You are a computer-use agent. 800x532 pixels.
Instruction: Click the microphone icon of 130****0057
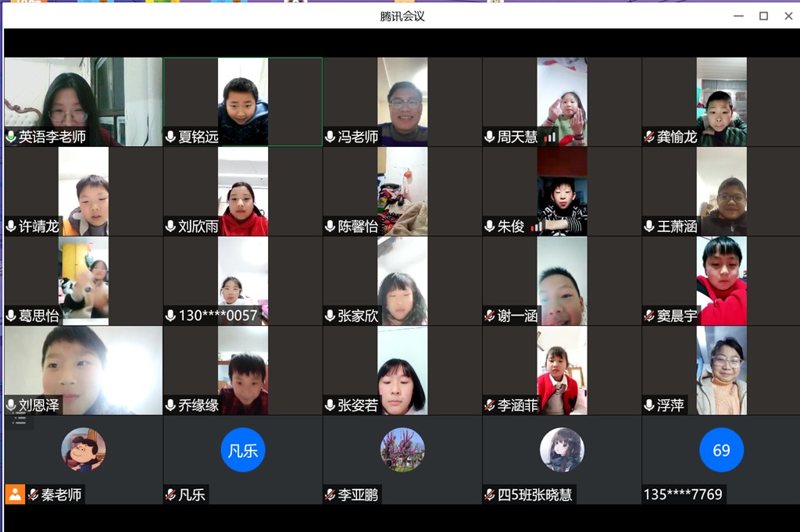click(171, 316)
